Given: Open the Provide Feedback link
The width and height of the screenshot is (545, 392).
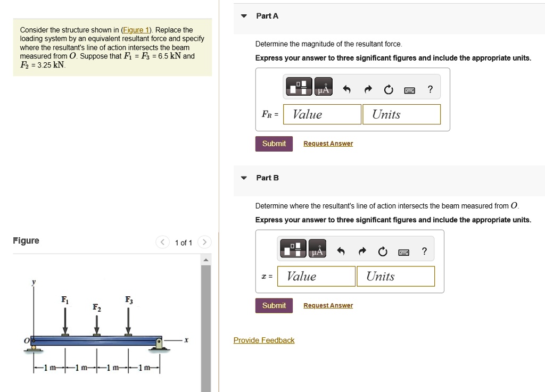Looking at the screenshot, I should coord(264,340).
